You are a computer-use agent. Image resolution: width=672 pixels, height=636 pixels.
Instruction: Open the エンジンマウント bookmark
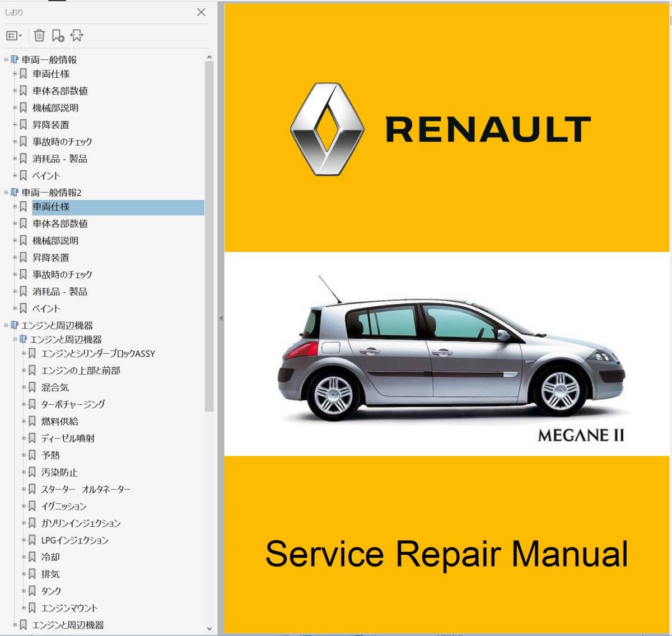(69, 608)
